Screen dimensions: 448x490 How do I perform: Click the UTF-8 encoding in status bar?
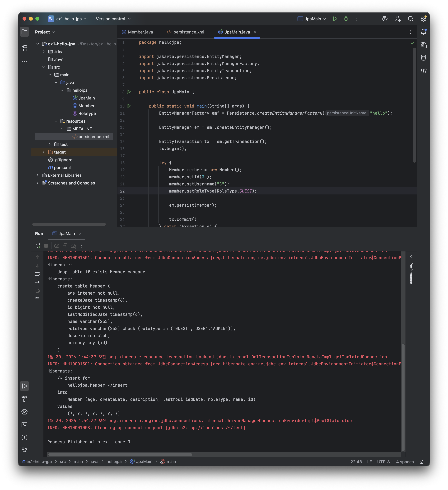383,462
